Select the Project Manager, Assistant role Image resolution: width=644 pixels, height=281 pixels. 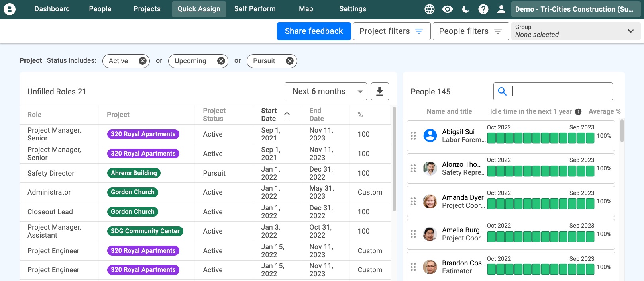point(205,231)
